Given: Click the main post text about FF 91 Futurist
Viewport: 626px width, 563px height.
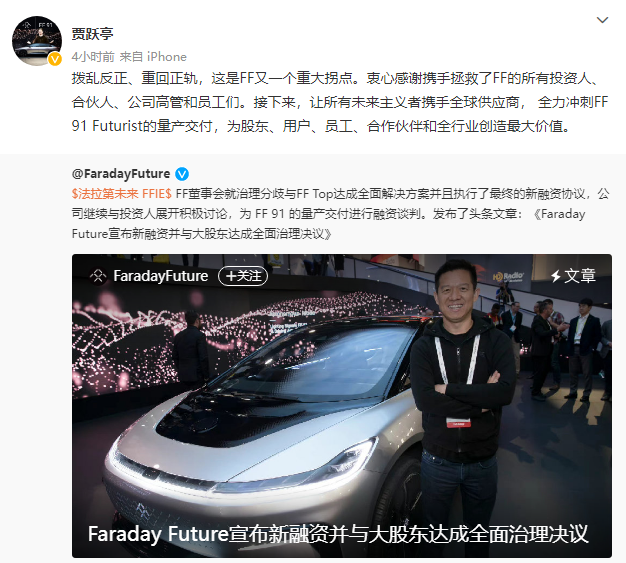Looking at the screenshot, I should (340, 102).
